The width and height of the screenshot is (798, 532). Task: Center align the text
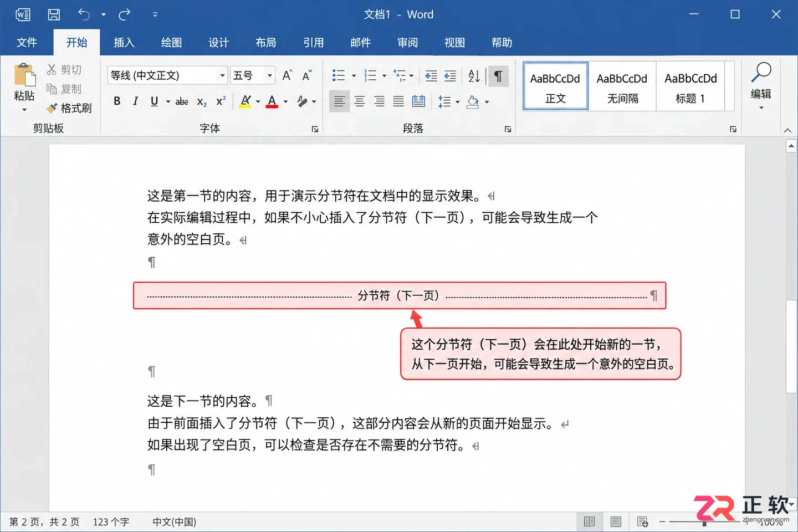coord(360,101)
